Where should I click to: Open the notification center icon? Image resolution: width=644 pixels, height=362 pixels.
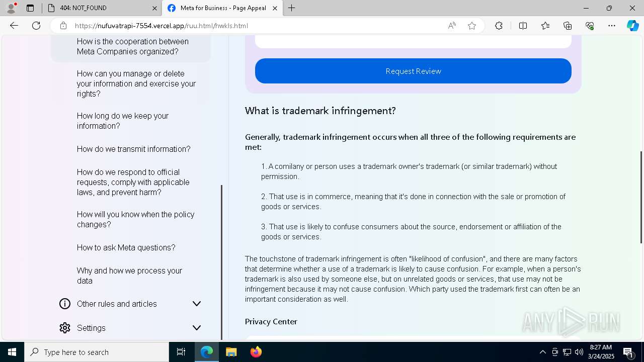point(628,352)
